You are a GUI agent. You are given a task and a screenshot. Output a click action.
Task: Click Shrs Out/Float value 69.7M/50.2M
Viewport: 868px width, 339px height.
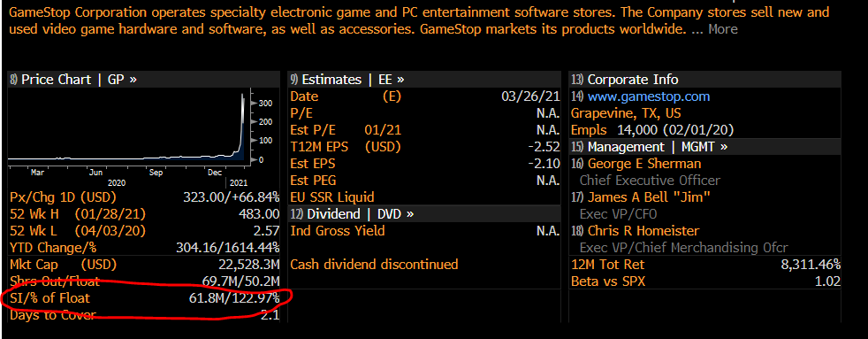coord(240,281)
